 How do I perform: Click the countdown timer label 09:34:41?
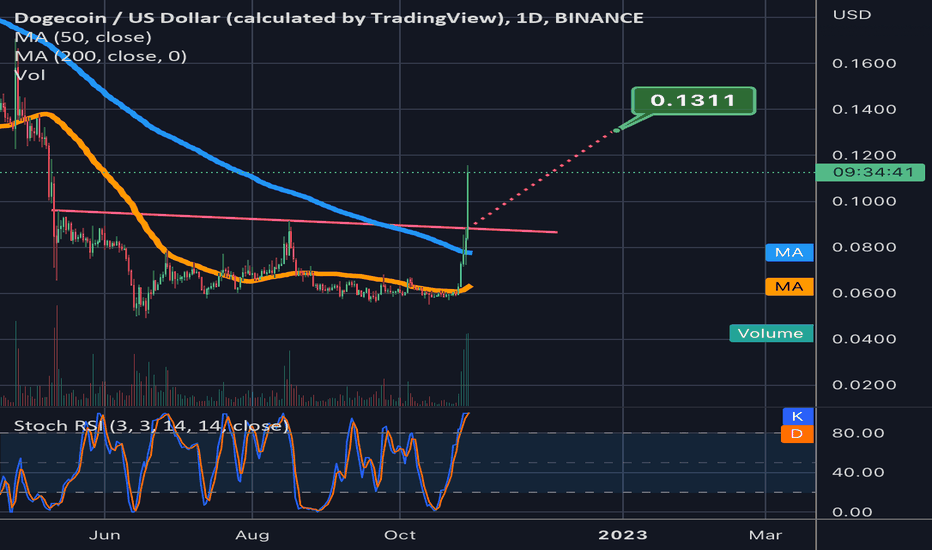coord(871,172)
